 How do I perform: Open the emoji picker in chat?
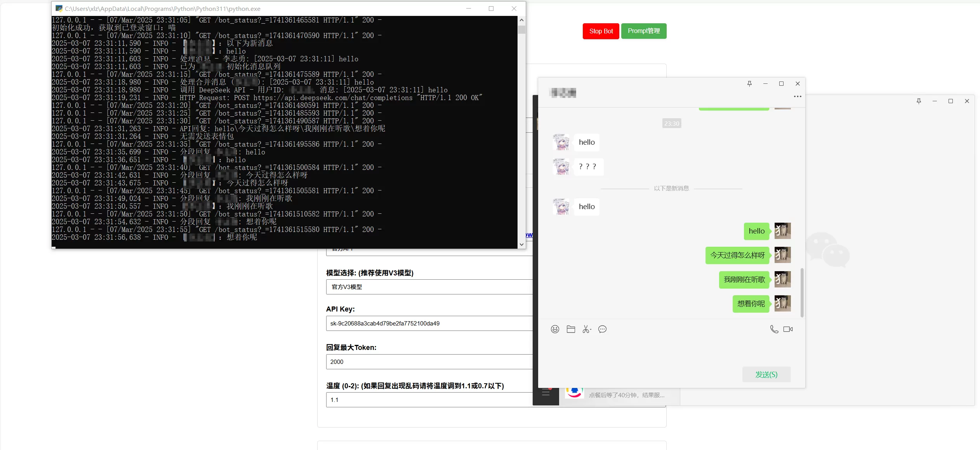[555, 329]
